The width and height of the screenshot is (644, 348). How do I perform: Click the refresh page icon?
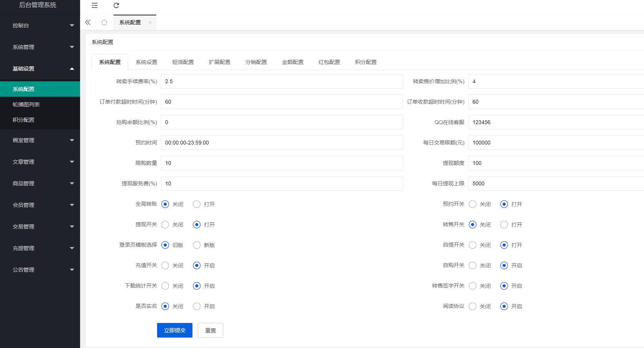[x=116, y=5]
